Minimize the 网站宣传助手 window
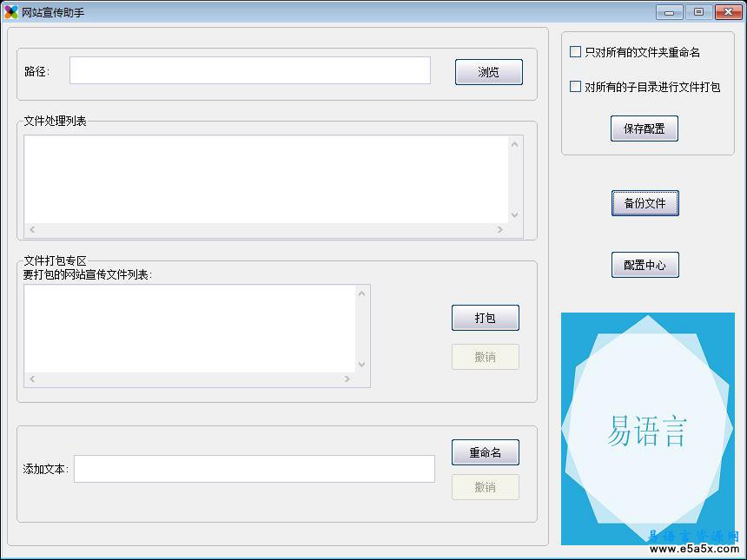747x560 pixels. tap(670, 12)
